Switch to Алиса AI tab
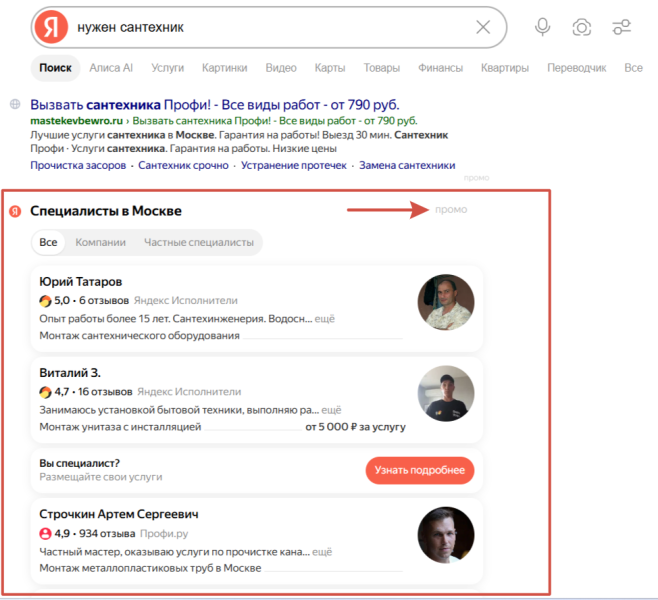 111,68
